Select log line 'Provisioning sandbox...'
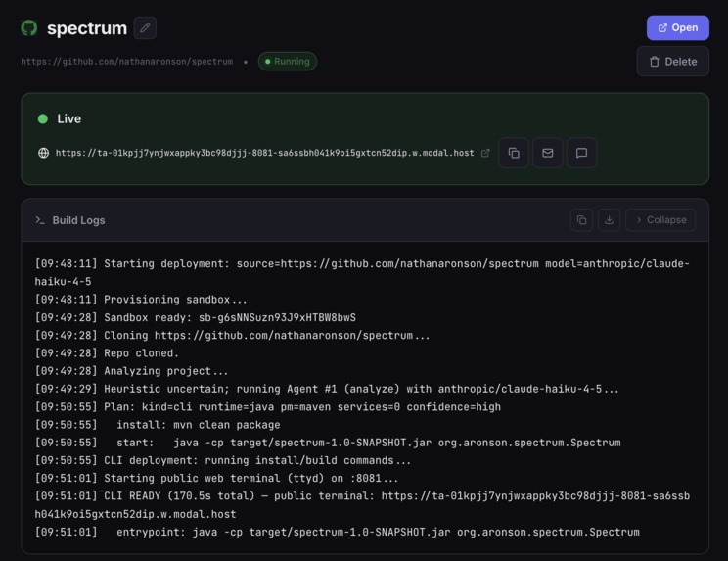The width and height of the screenshot is (728, 561). pyautogui.click(x=141, y=300)
